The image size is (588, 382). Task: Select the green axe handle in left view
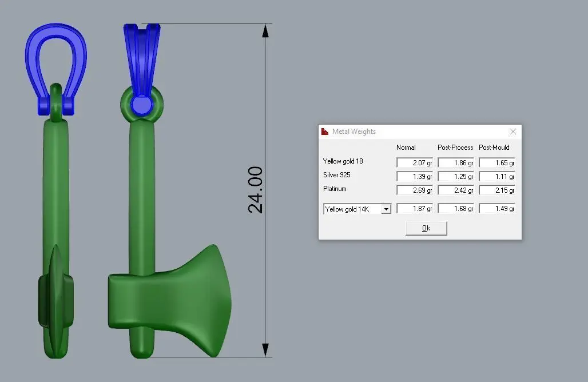point(56,188)
